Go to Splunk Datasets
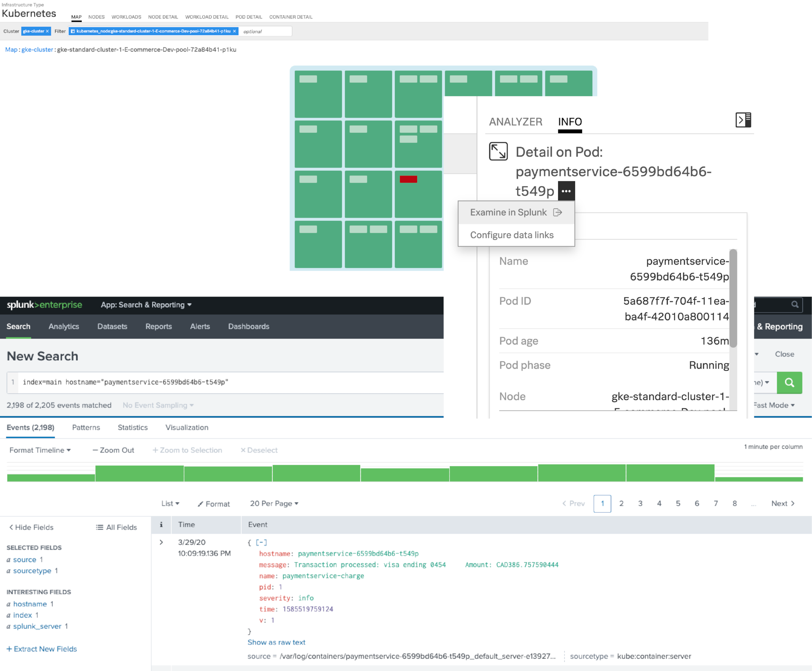The image size is (812, 671). click(x=112, y=327)
